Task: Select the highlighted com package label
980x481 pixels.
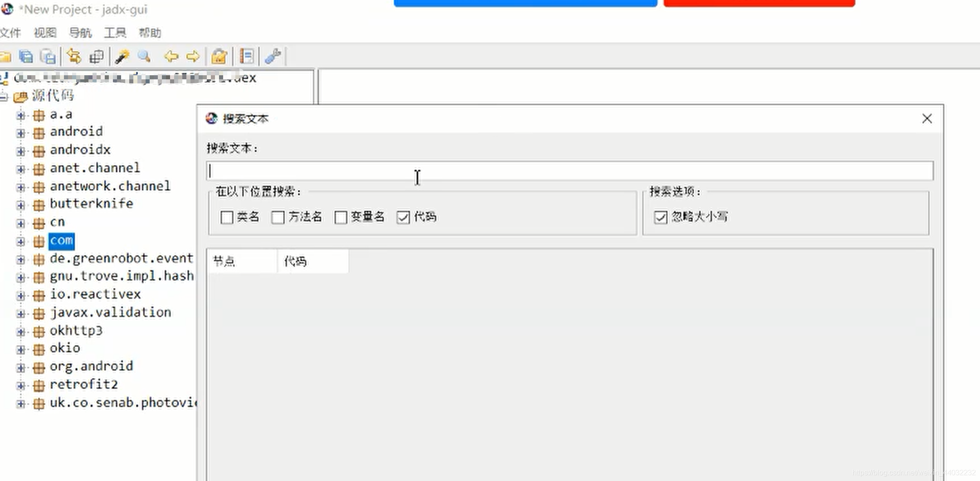Action: 61,241
